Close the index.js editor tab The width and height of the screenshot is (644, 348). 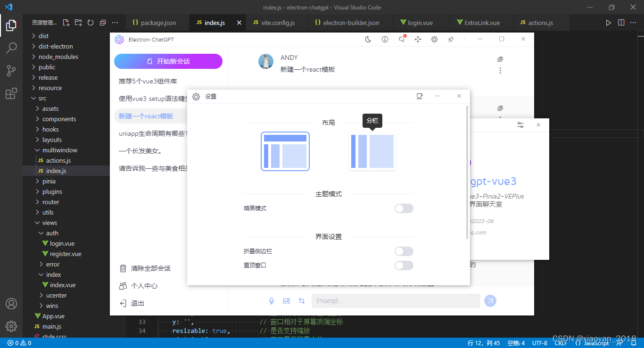(x=239, y=23)
